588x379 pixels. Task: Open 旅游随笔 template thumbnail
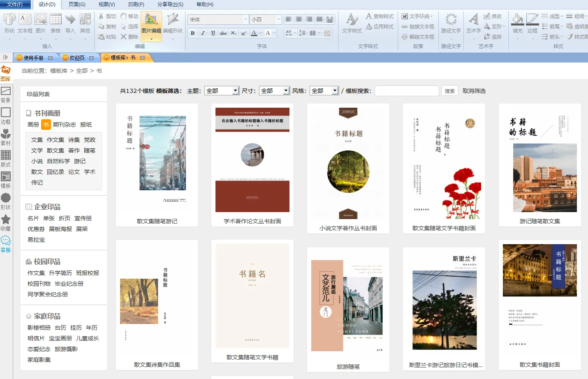click(348, 305)
